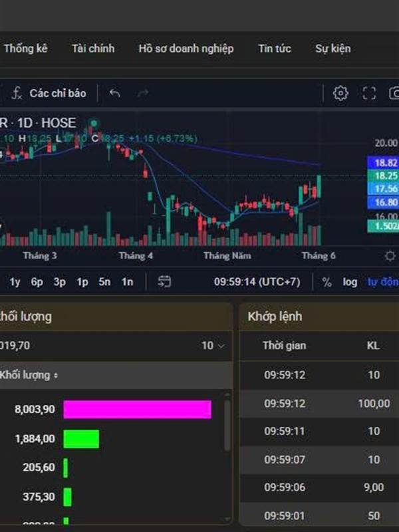Click the green 375,30 volume bar
Viewport: 399px width, 532px height.
point(68,497)
